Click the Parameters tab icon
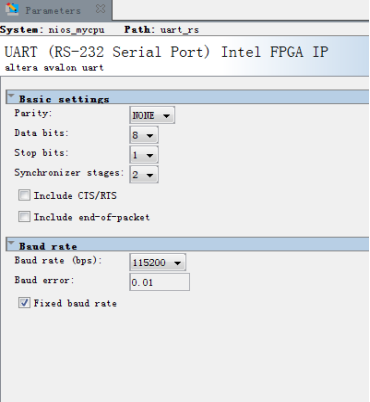Screen dimensions: 370x402 12,9
